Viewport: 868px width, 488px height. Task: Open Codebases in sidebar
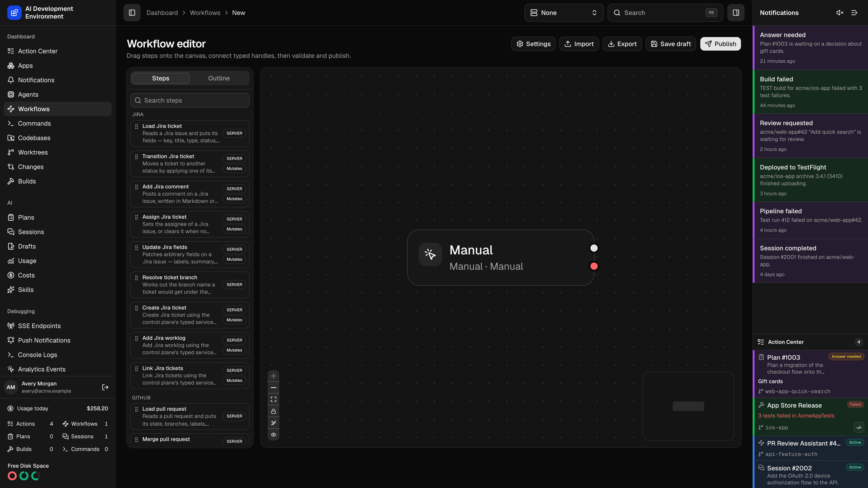(x=58, y=138)
